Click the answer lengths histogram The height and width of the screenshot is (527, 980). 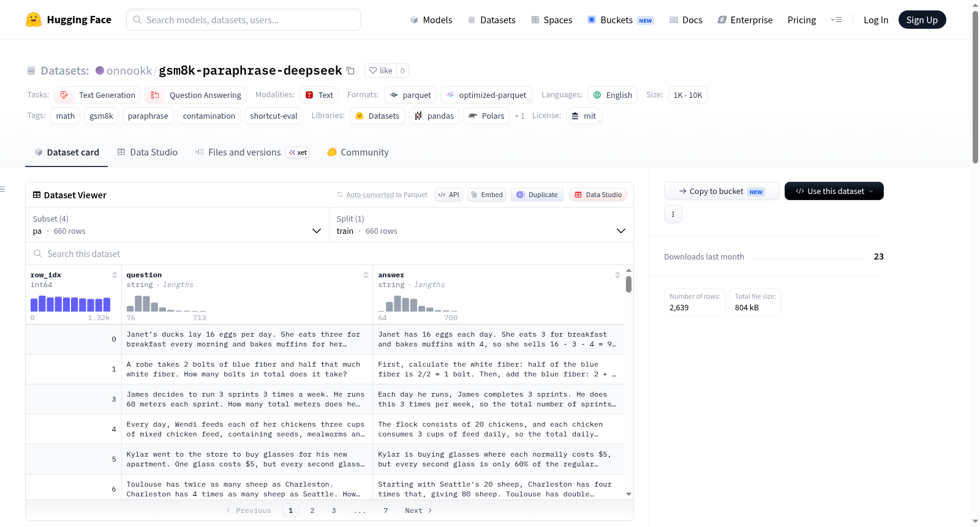coord(418,304)
